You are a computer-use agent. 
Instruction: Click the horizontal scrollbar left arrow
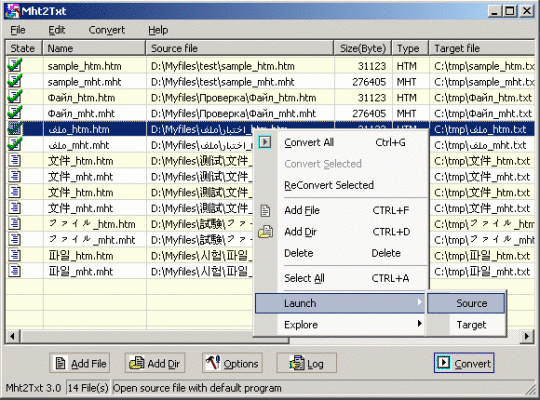point(12,336)
